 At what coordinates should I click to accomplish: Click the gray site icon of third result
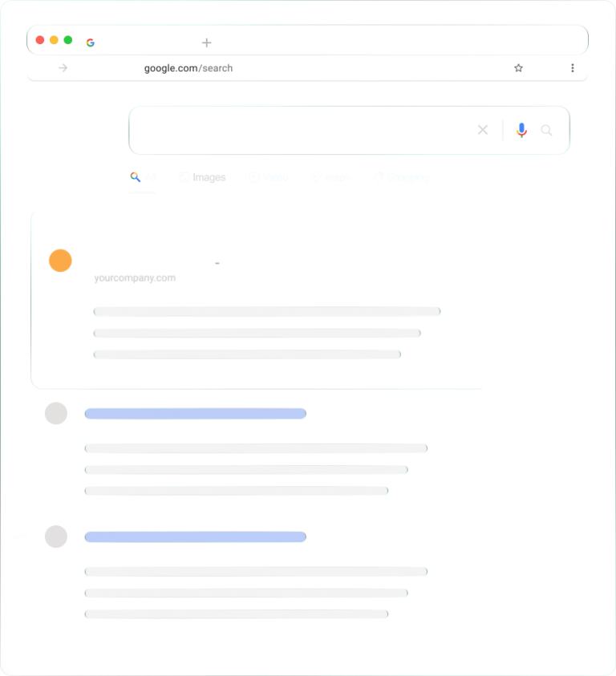[x=56, y=536]
